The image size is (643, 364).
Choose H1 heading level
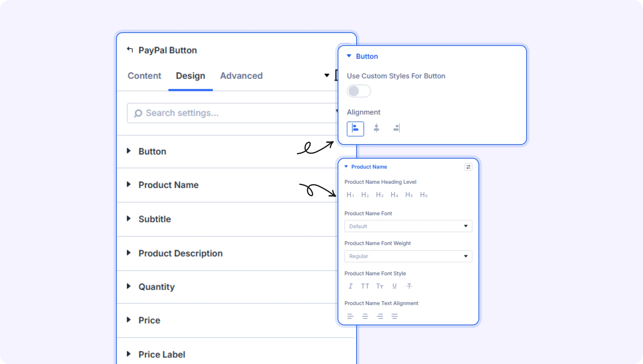(x=350, y=195)
